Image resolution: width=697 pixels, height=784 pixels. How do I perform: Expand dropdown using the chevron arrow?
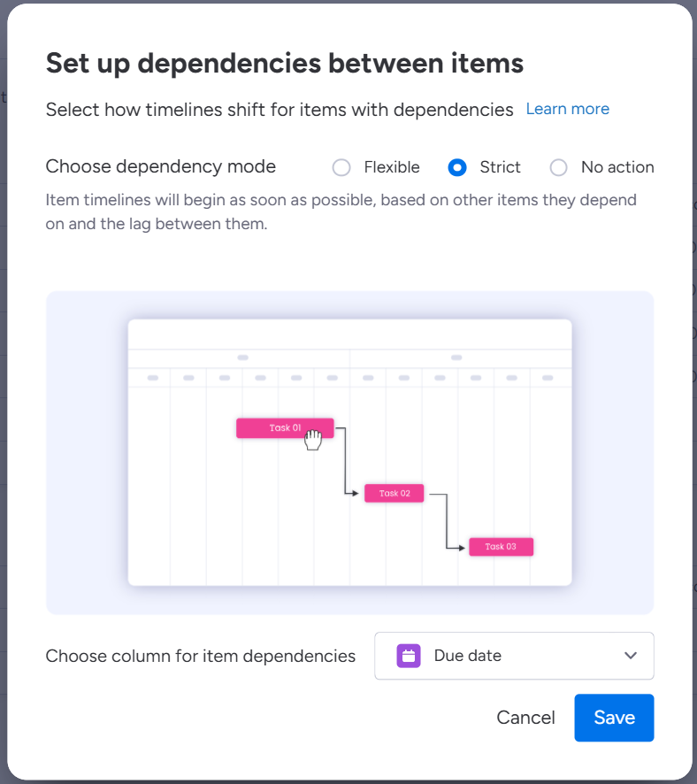point(631,656)
